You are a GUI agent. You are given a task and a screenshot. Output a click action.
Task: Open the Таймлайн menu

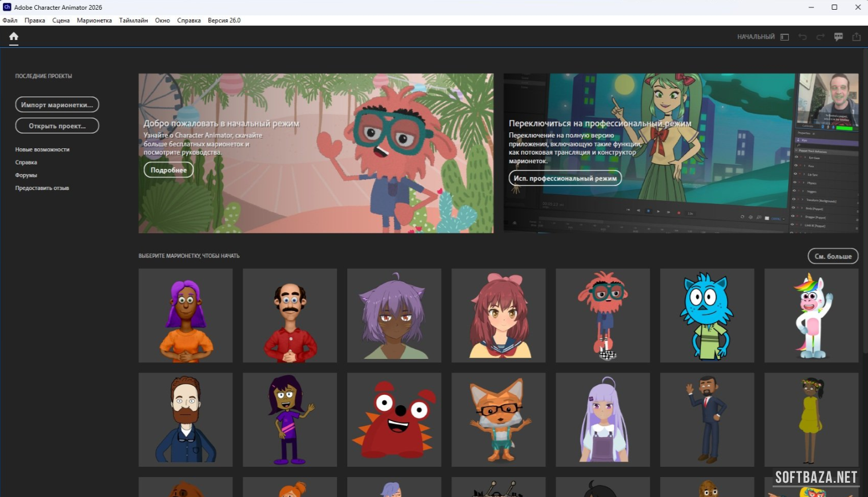[133, 21]
